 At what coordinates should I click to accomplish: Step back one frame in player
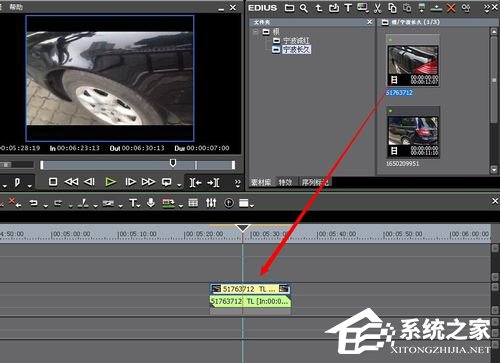click(x=89, y=182)
